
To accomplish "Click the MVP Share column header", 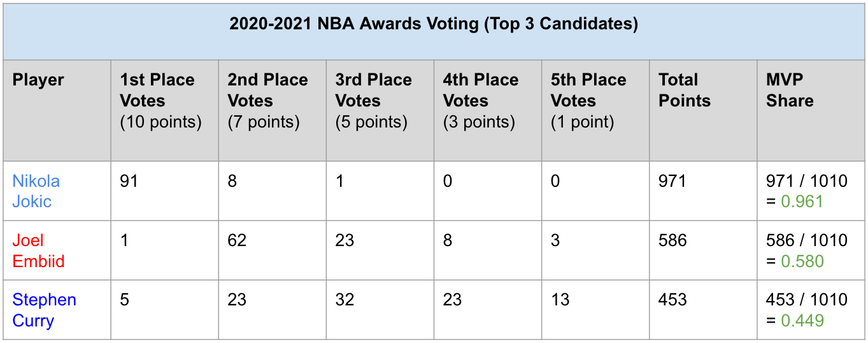I will pyautogui.click(x=790, y=91).
